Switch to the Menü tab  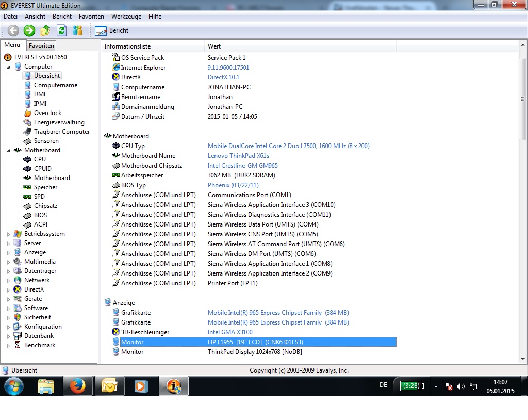12,45
